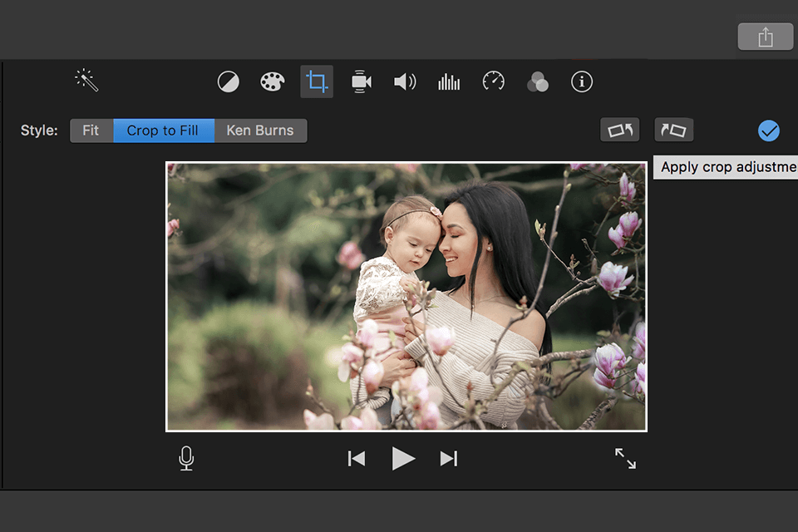Select the Fit style option
This screenshot has height=532, width=798.
[91, 131]
